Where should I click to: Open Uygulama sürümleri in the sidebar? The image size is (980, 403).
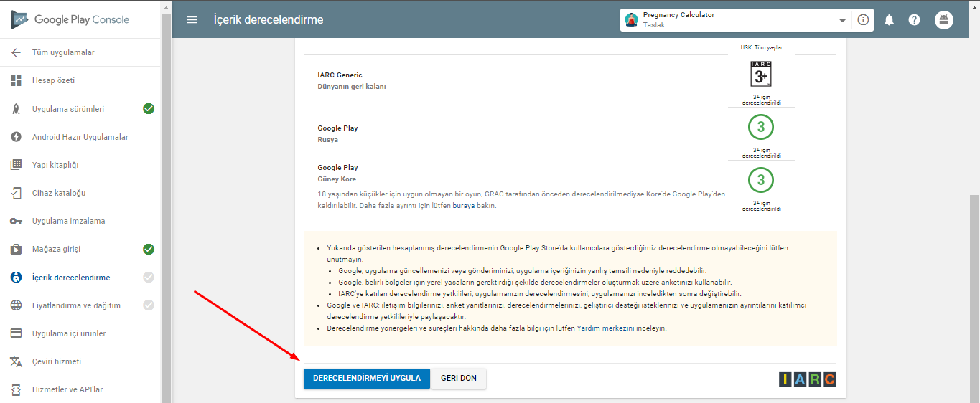(68, 109)
